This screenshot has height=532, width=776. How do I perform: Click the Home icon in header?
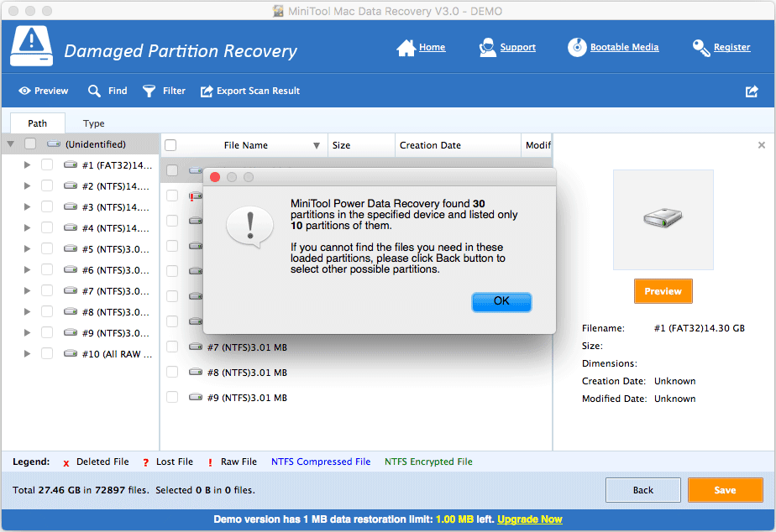[407, 48]
